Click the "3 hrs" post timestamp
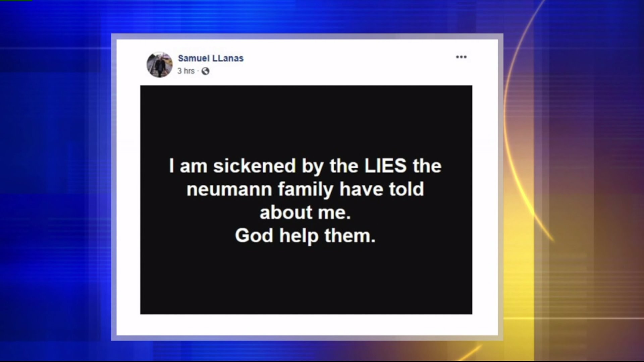 tap(186, 71)
